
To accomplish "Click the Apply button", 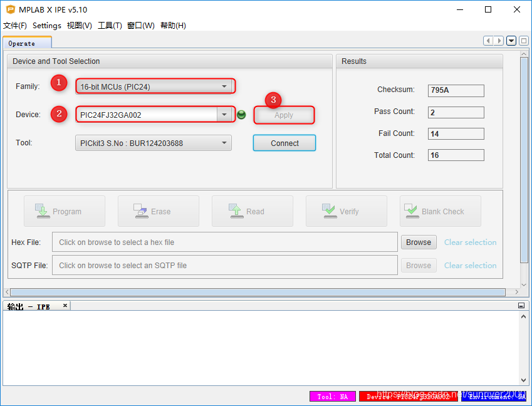I will tap(284, 115).
